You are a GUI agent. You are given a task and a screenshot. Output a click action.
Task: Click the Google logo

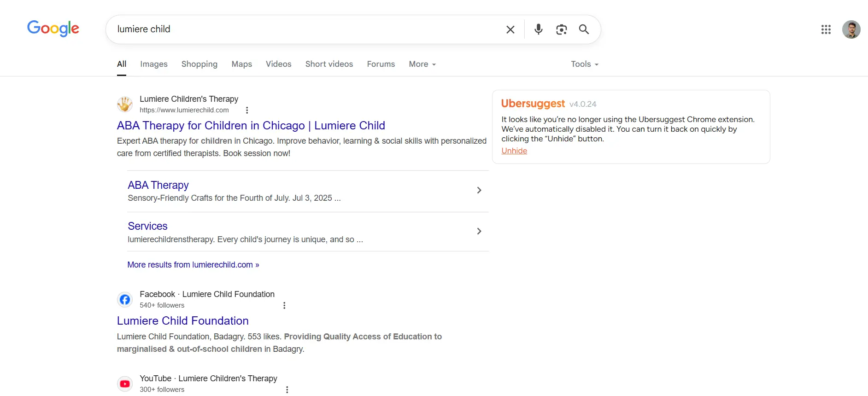pyautogui.click(x=53, y=29)
